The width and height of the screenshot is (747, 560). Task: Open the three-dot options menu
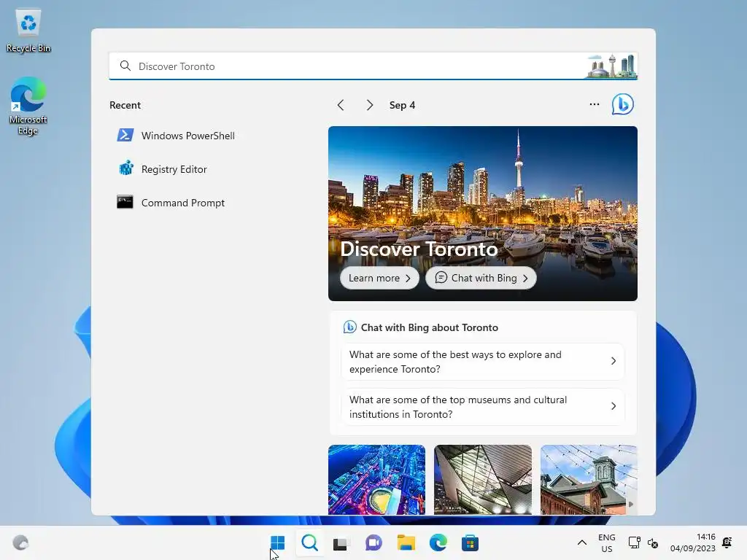(x=594, y=104)
